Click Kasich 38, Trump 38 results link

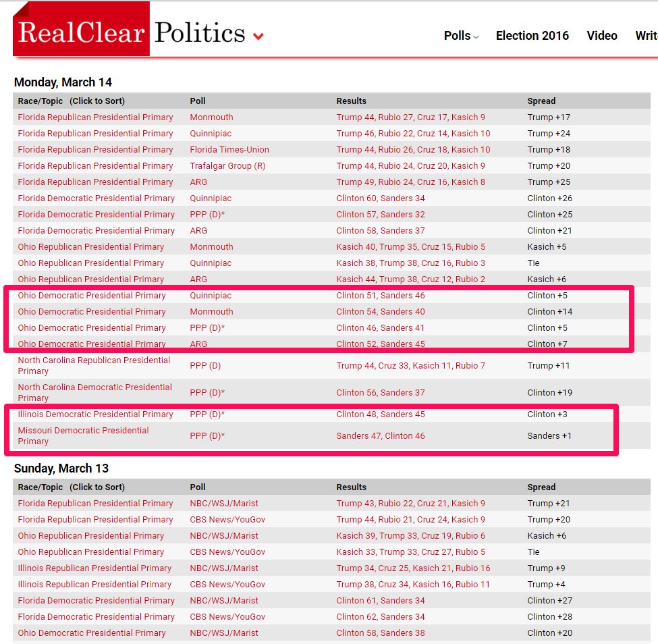[x=410, y=263]
